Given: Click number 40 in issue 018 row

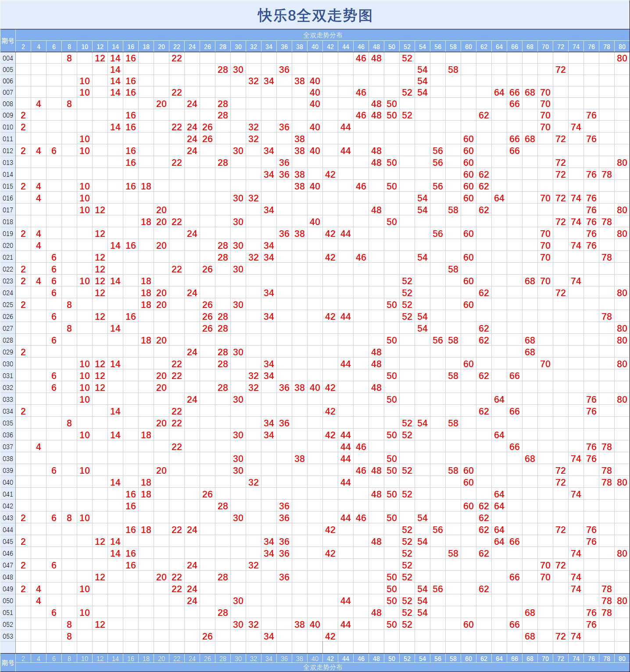Looking at the screenshot, I should 315,222.
